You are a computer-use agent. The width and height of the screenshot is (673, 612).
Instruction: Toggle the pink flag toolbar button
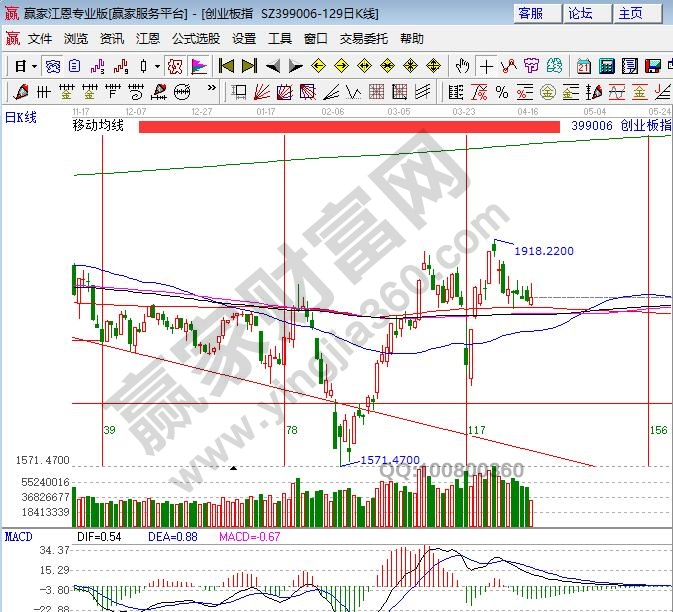199,66
